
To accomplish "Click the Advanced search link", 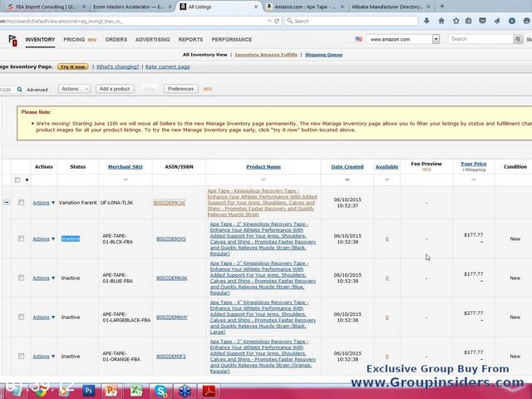I will pos(37,90).
